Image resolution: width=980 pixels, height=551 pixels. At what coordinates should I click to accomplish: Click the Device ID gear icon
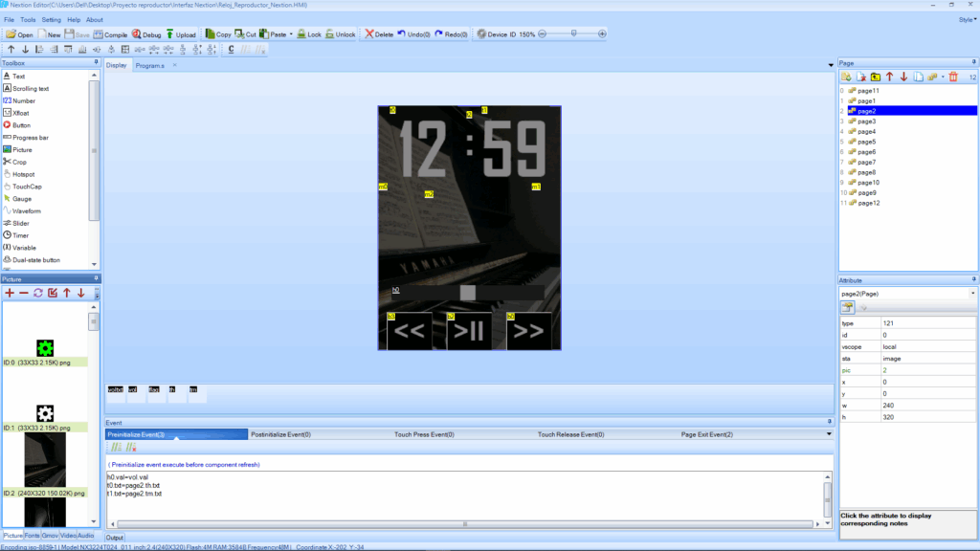click(481, 34)
